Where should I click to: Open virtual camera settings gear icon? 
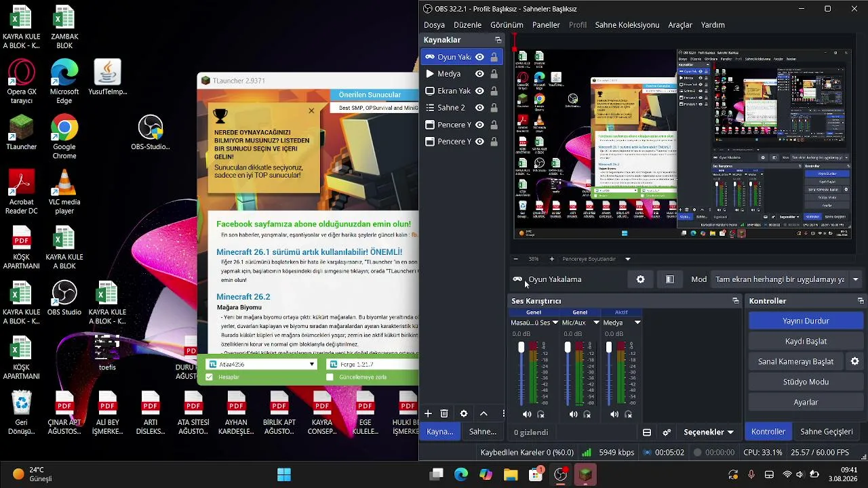[855, 361]
